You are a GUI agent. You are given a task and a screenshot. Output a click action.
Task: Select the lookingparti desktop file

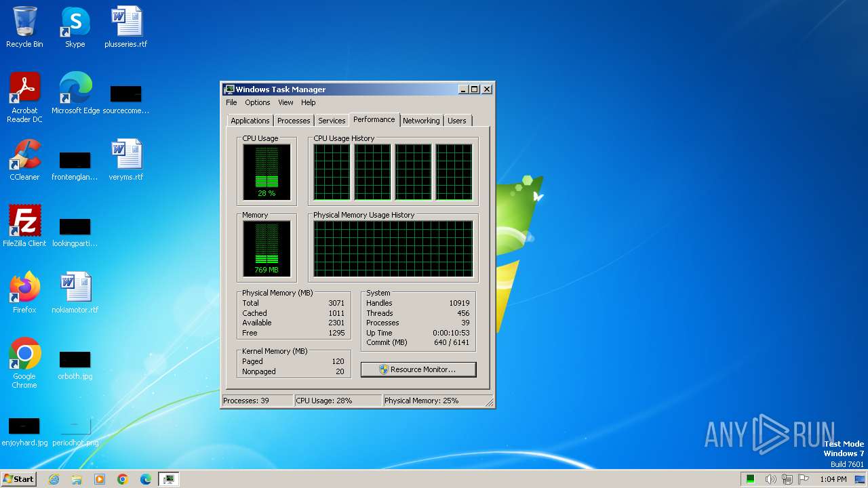[75, 232]
